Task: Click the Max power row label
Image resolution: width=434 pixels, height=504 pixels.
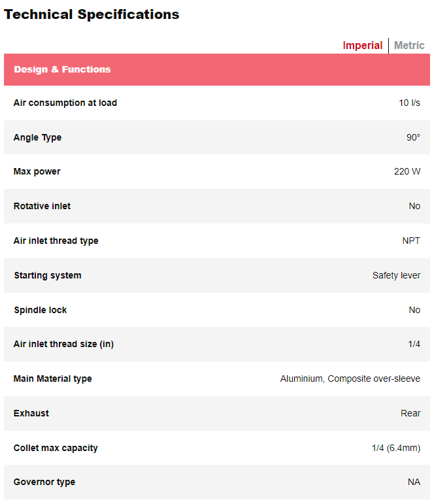Action: [37, 171]
